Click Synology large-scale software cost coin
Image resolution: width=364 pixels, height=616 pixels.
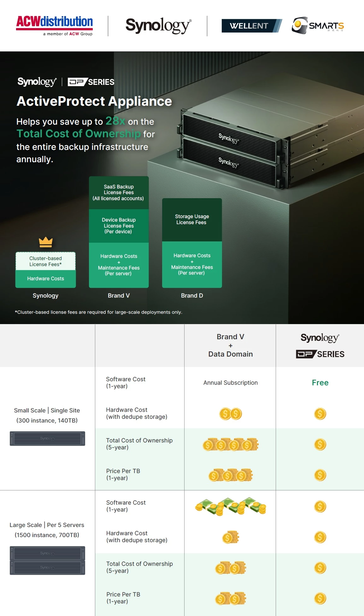(320, 506)
